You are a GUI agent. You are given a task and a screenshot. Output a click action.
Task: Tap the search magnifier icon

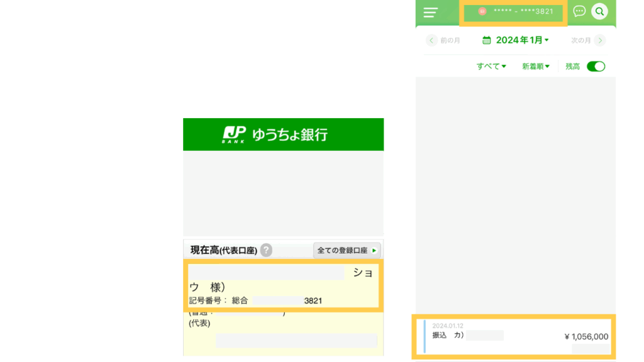pos(599,11)
